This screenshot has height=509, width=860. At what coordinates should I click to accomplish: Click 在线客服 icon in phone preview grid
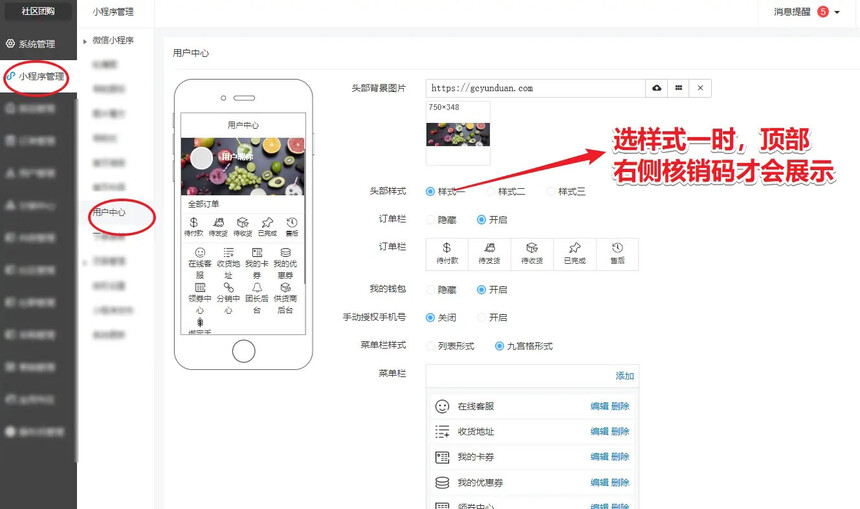coord(200,252)
